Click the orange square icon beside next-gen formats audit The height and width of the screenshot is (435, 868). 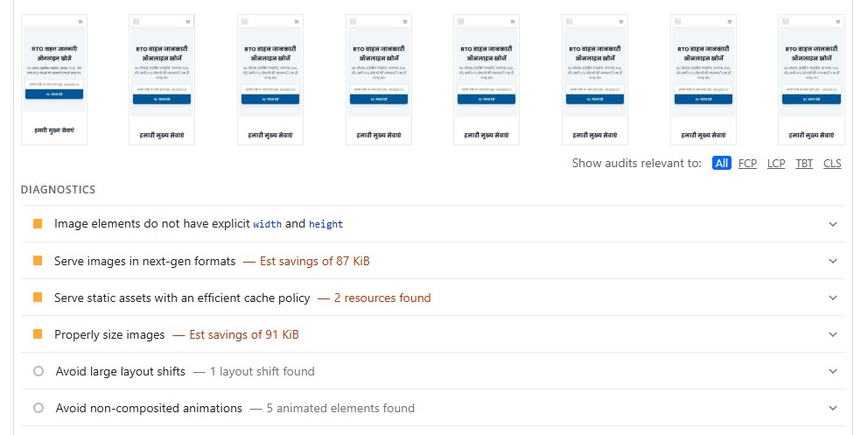(x=38, y=261)
